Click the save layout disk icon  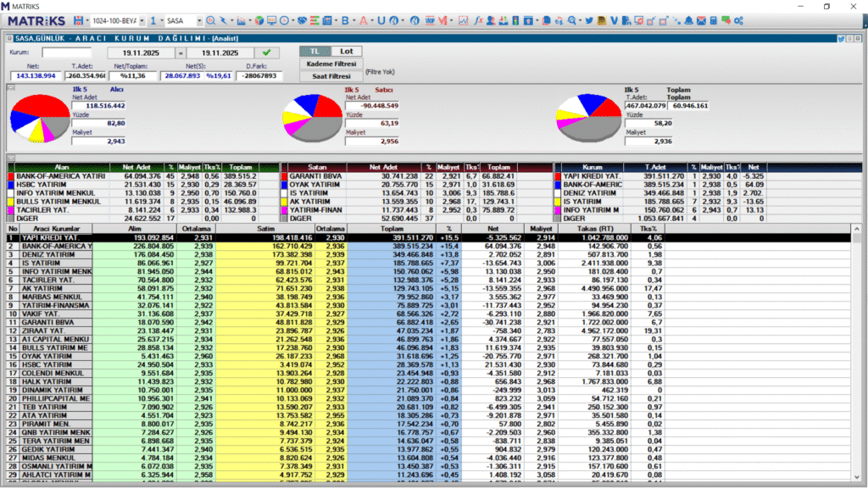click(x=80, y=20)
